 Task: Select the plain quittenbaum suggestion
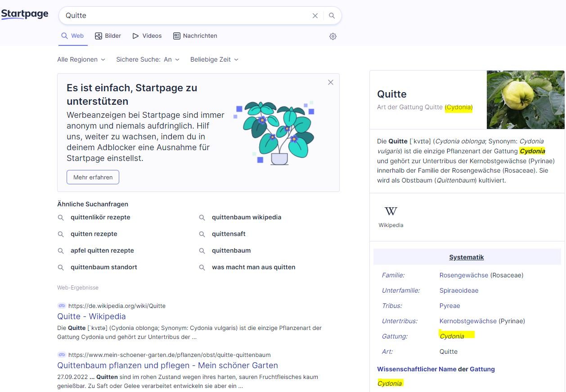(231, 250)
